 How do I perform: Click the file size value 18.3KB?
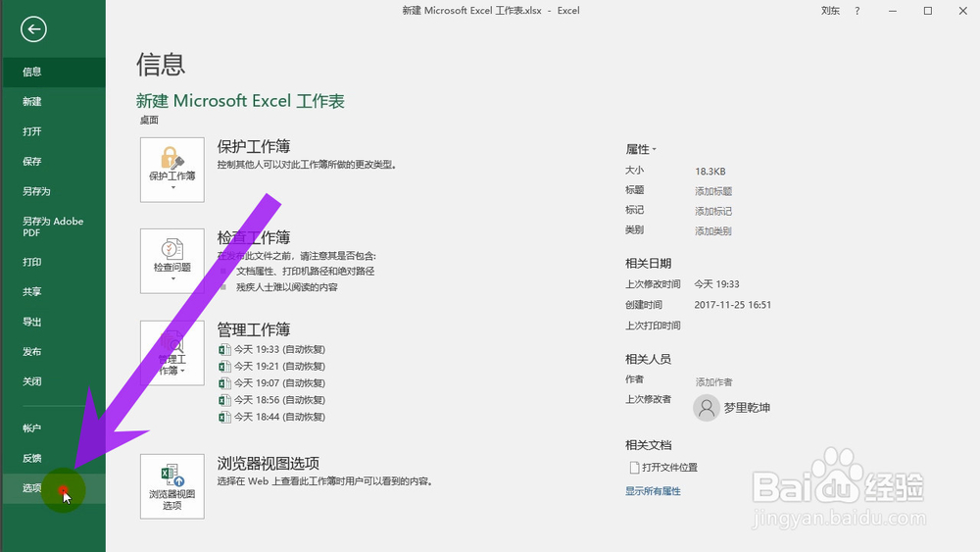click(x=710, y=172)
